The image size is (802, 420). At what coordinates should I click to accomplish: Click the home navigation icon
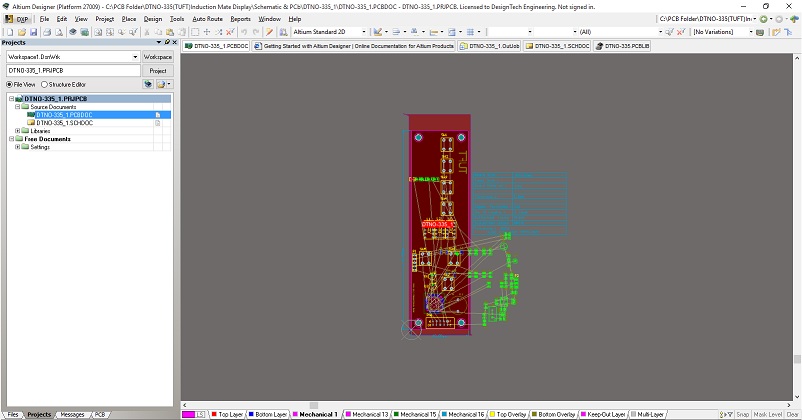794,19
